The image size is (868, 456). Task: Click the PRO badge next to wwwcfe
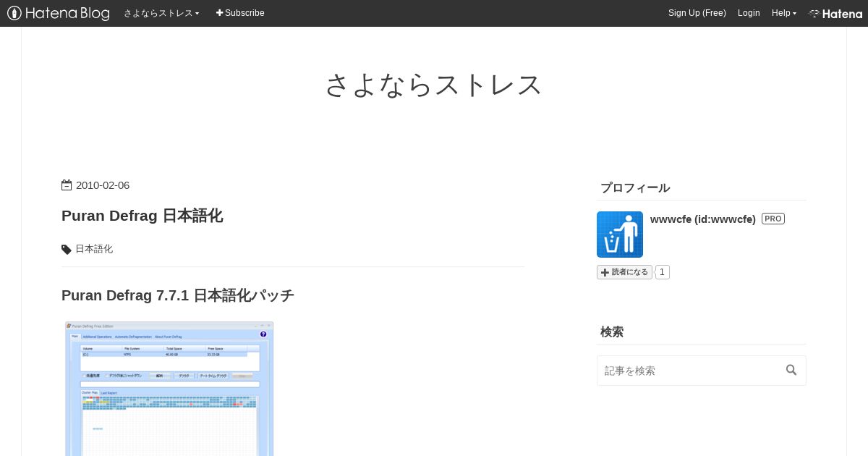(773, 219)
